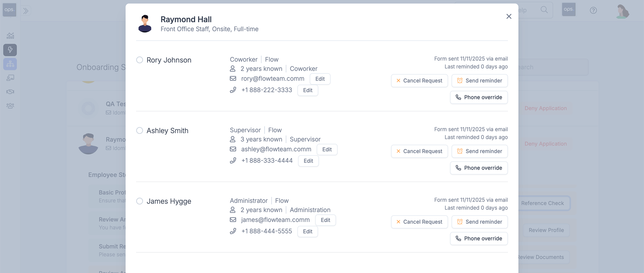The height and width of the screenshot is (273, 644).
Task: Close the Raymond Hall reference dialog
Action: pyautogui.click(x=509, y=16)
